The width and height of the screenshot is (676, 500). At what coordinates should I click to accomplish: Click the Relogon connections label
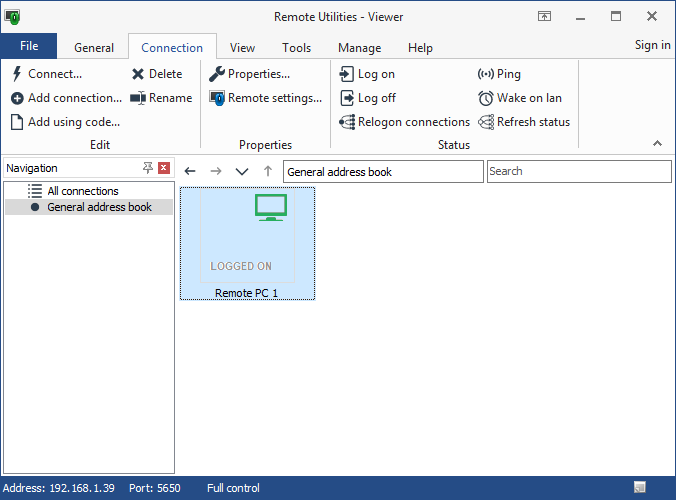pos(414,122)
